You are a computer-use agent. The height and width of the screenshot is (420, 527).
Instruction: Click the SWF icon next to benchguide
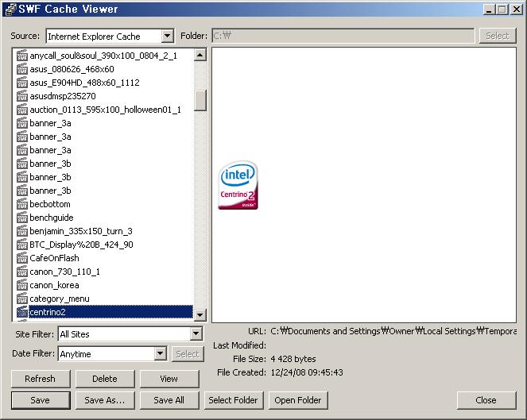pyautogui.click(x=21, y=218)
